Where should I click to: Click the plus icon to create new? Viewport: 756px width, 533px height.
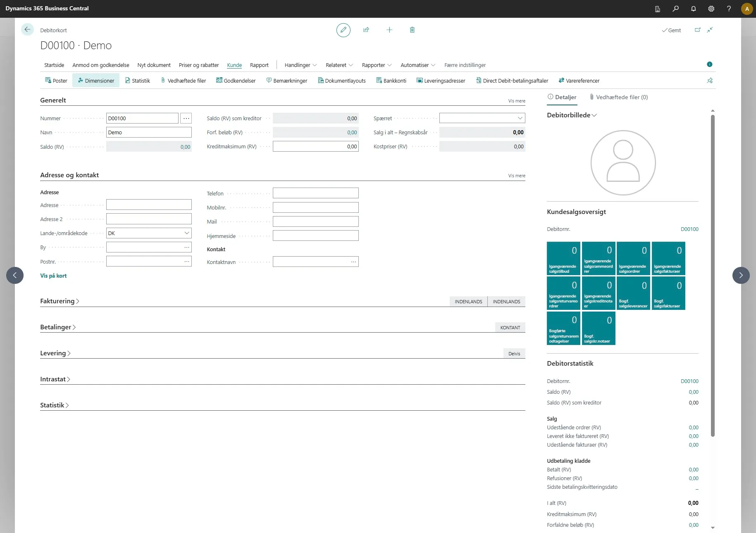point(389,30)
